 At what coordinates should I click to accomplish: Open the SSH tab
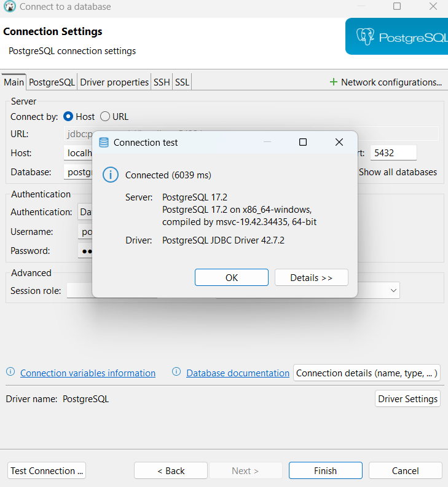tap(162, 82)
